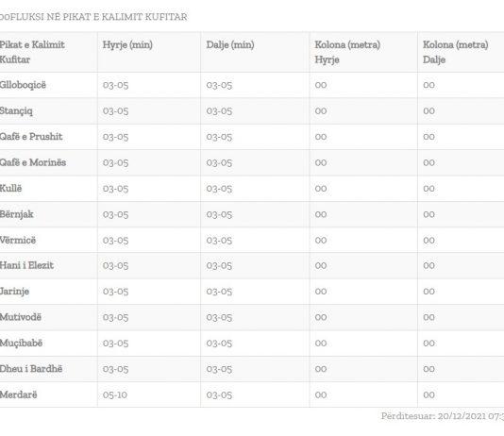
Task: Select the Bërnjak row label
Action: 16,214
